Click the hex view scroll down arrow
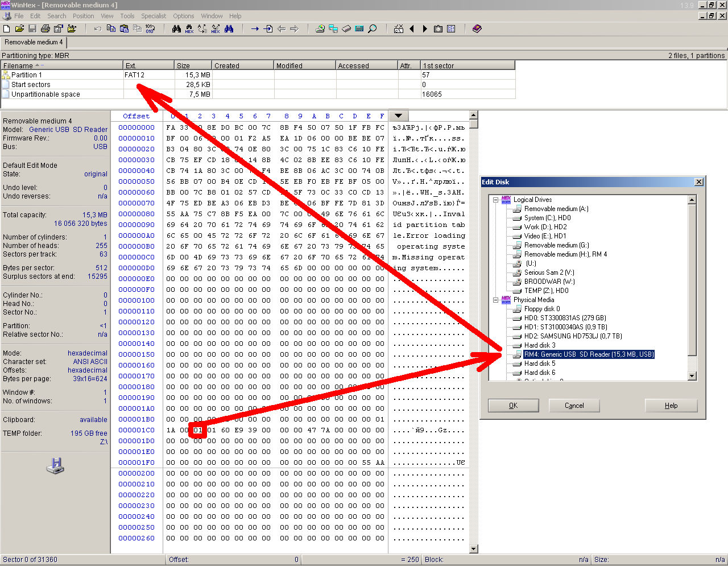Screen dimensions: 728x566 474,549
